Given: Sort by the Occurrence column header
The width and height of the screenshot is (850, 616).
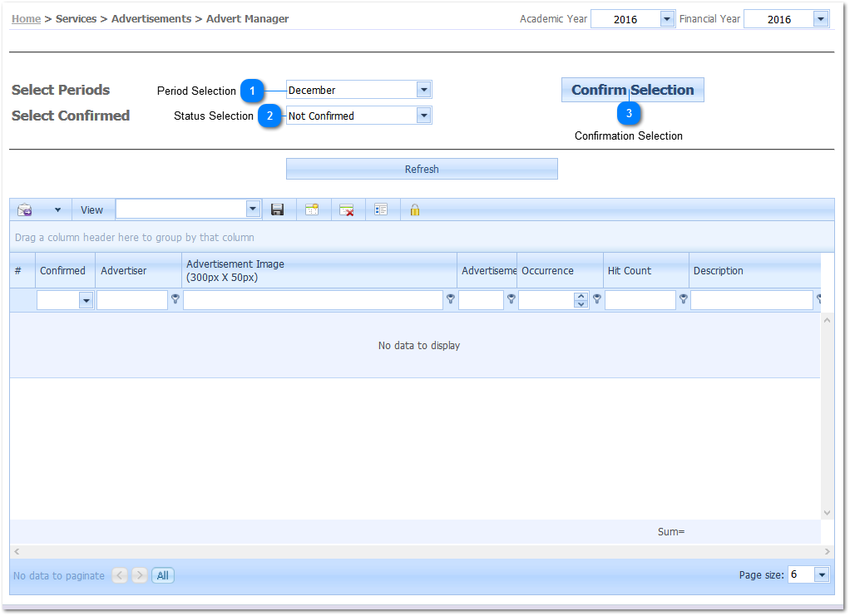Looking at the screenshot, I should pos(547,271).
